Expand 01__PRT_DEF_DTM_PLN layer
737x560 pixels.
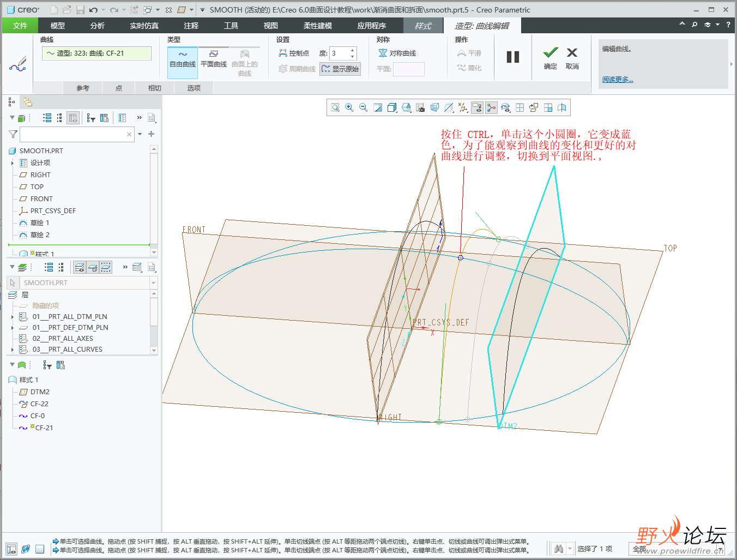13,328
